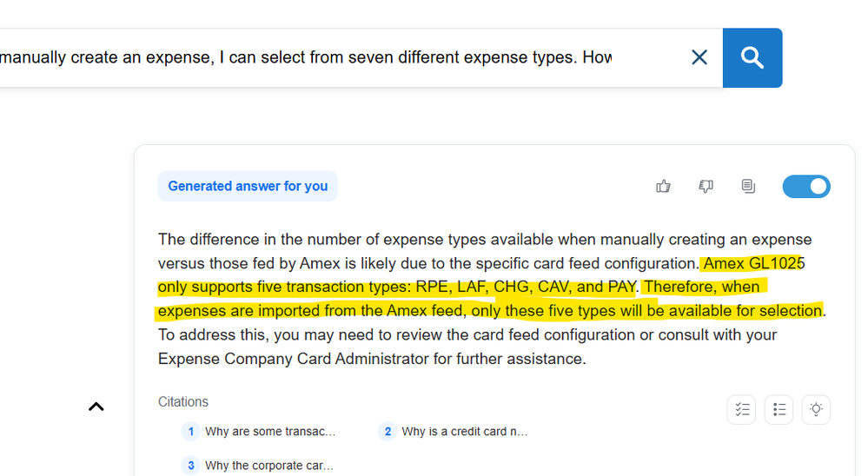Open citation "Why are some transac..."

270,432
